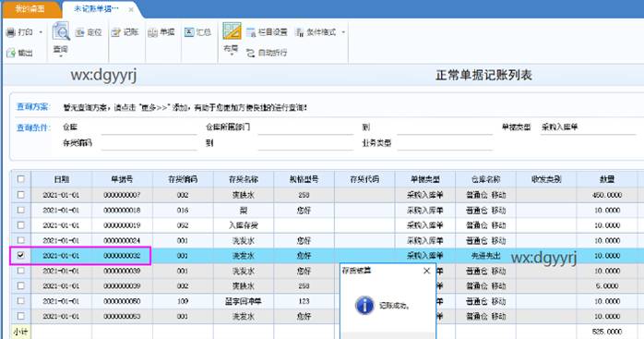Open the 单据类型 field showing 采购入库单
644x339 pixels.
pos(588,127)
